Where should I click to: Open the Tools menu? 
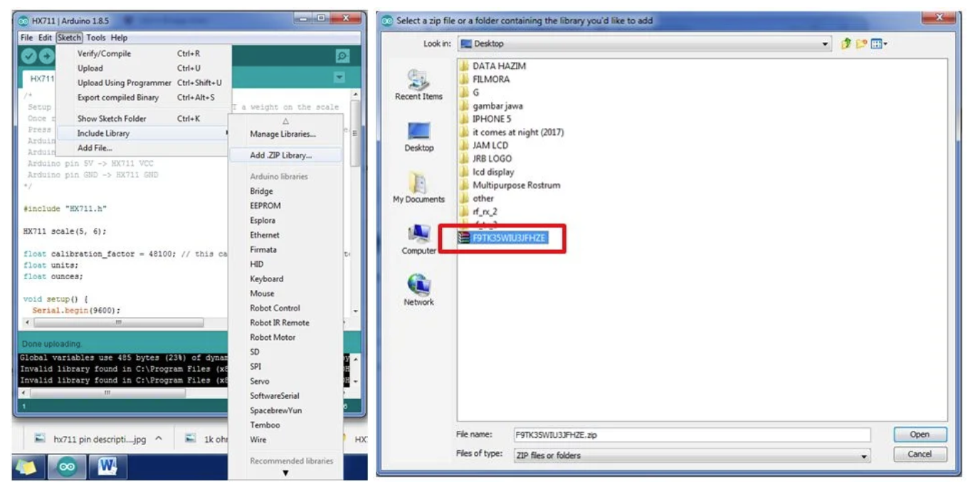[x=96, y=38]
